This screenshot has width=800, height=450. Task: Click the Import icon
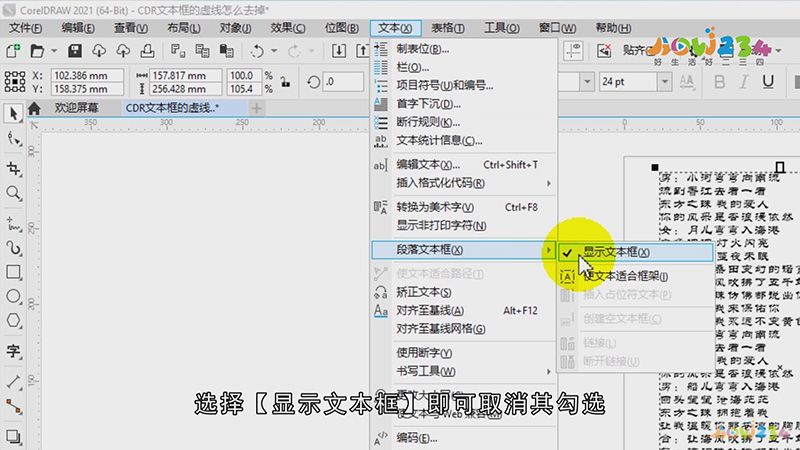339,51
